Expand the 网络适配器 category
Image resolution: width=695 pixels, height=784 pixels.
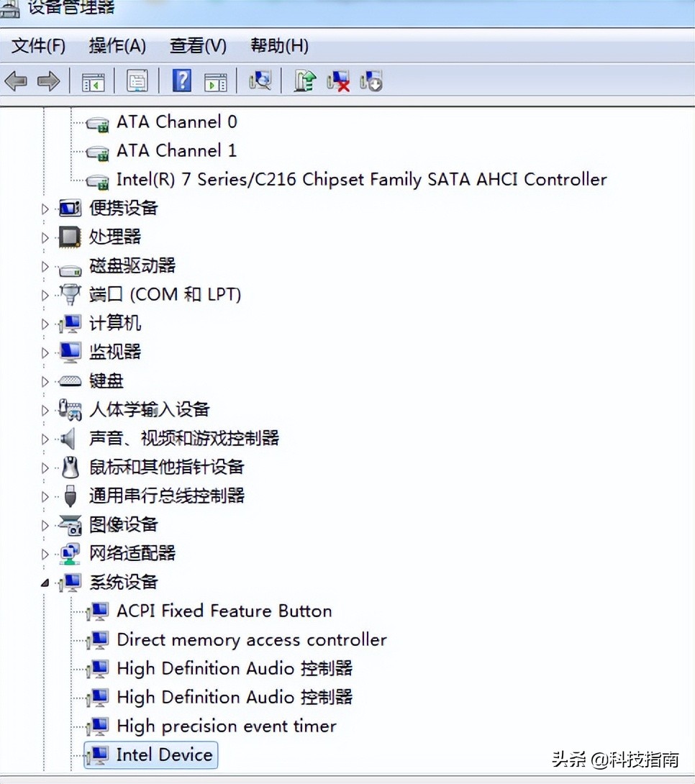point(45,553)
